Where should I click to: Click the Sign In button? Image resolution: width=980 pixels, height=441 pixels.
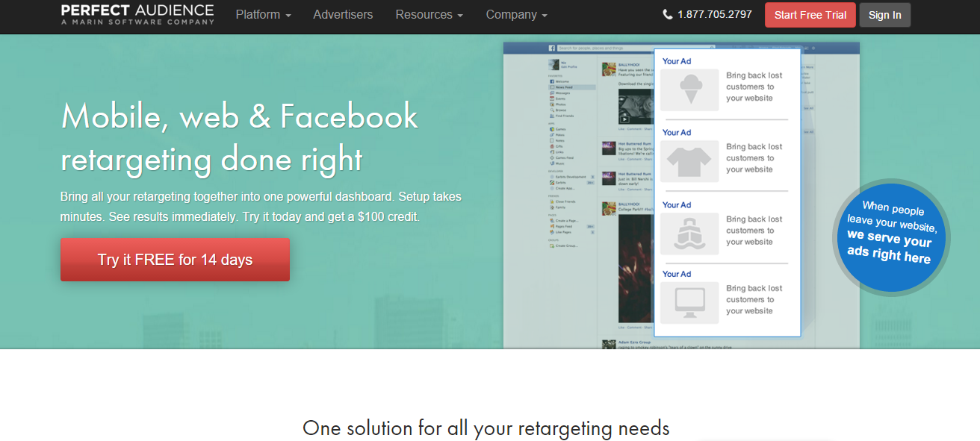tap(884, 15)
